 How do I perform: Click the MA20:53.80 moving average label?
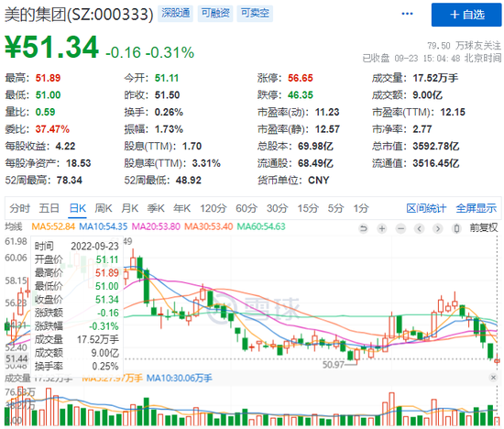click(x=156, y=226)
